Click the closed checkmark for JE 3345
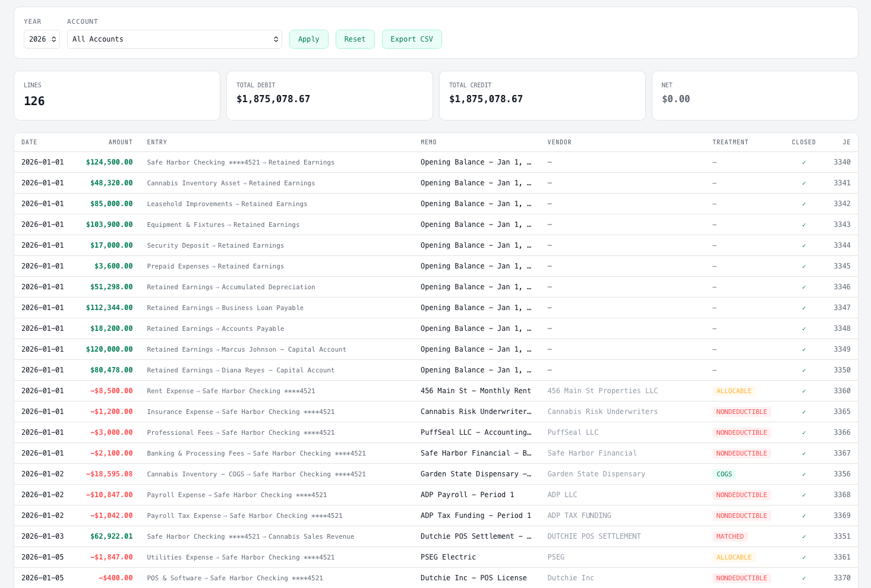 (804, 267)
